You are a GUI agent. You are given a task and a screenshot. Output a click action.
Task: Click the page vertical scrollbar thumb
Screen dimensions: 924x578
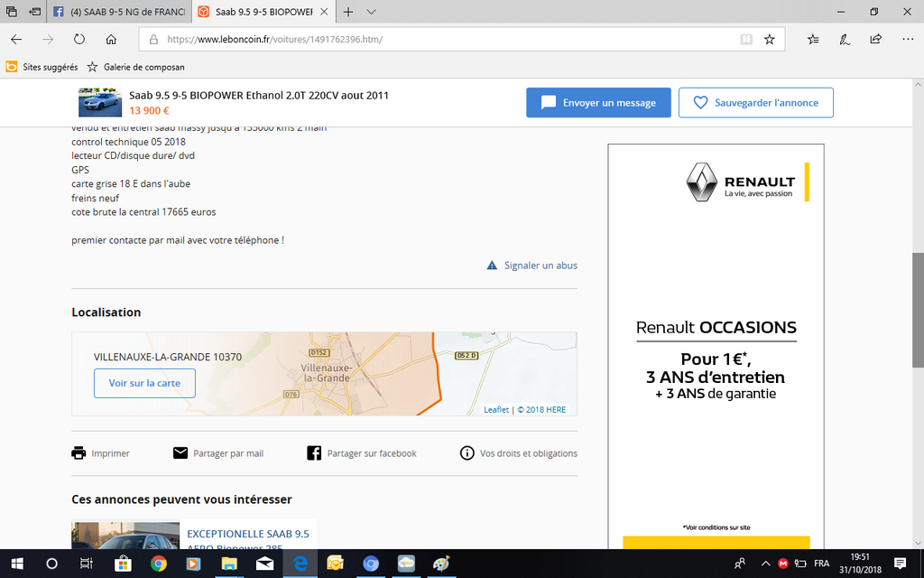(918, 311)
